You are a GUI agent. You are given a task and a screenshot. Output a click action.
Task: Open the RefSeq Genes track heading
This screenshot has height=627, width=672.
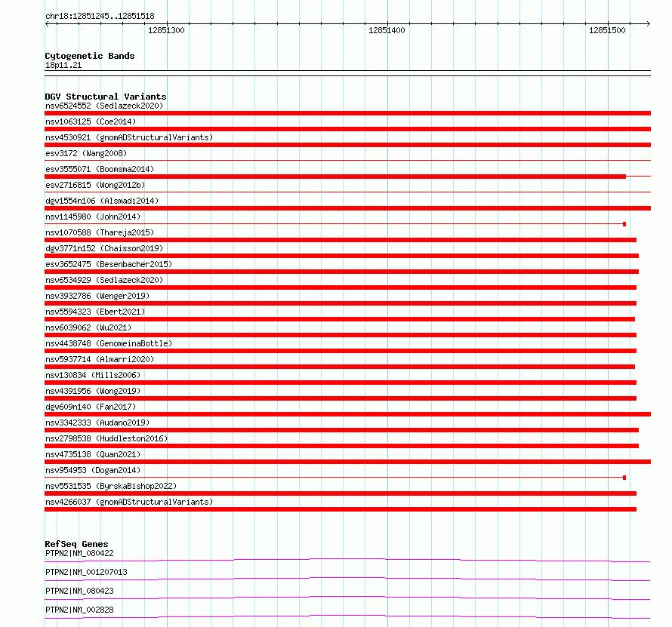pos(77,544)
